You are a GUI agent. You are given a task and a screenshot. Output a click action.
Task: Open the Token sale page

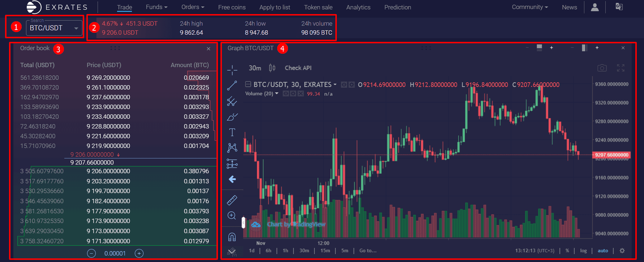click(318, 7)
